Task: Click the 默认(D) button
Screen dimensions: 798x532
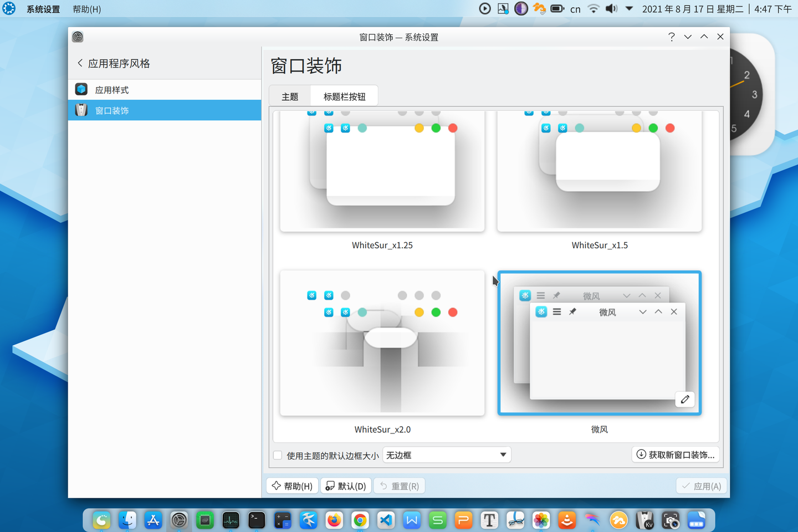Action: pos(346,486)
